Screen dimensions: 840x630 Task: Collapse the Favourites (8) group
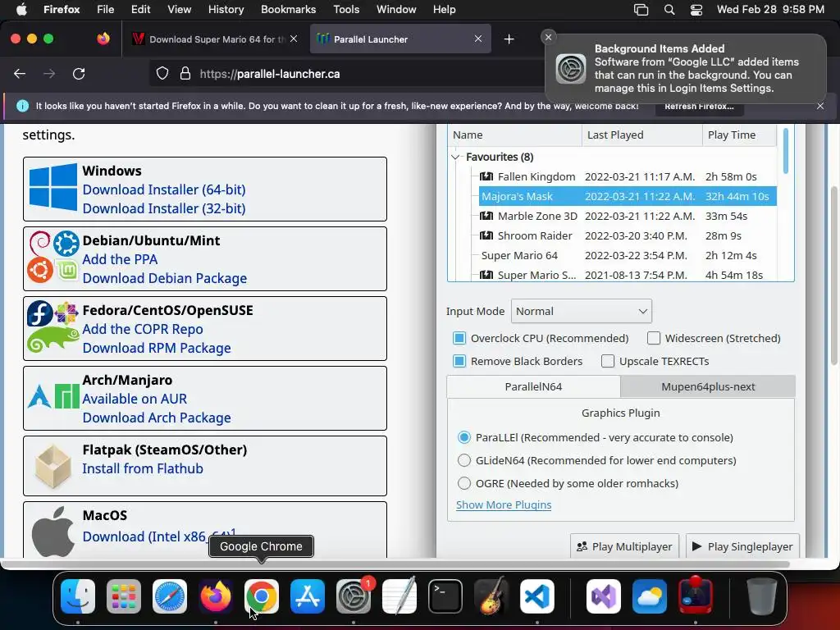point(455,157)
